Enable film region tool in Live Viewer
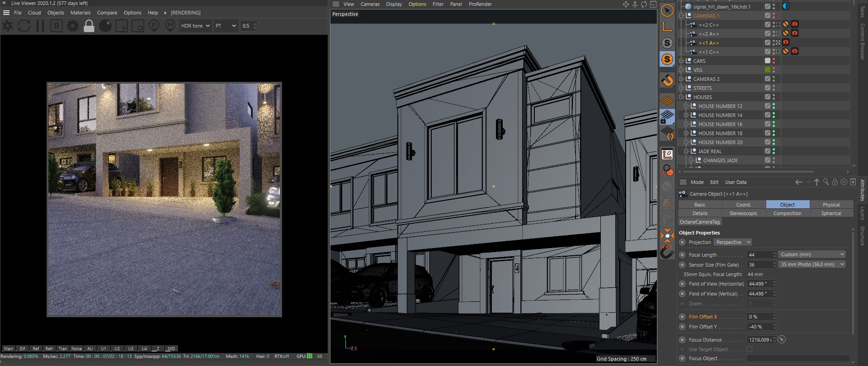Viewport: 868px width, 366px height. 138,26
